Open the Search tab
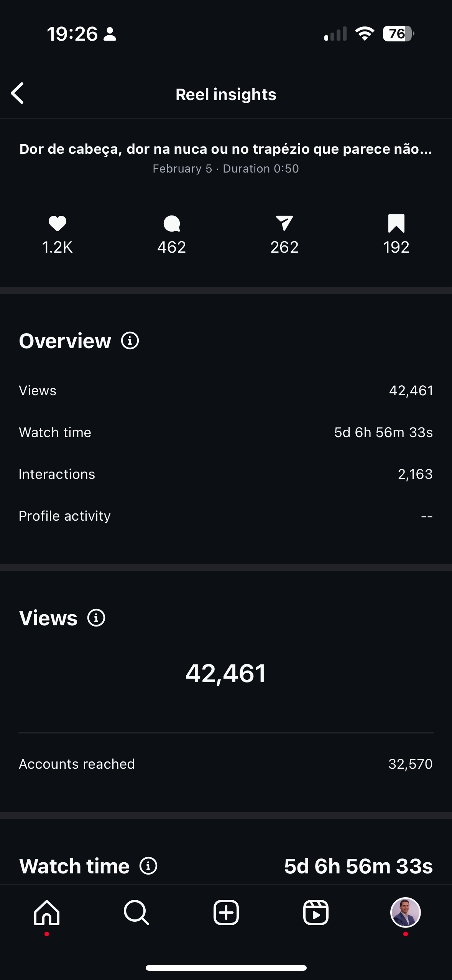This screenshot has width=452, height=980. point(136,913)
